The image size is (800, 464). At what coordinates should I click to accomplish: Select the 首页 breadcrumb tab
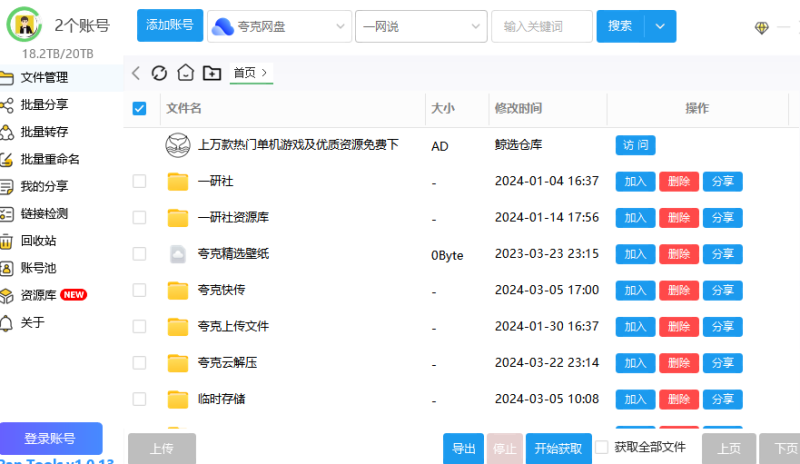tap(251, 73)
